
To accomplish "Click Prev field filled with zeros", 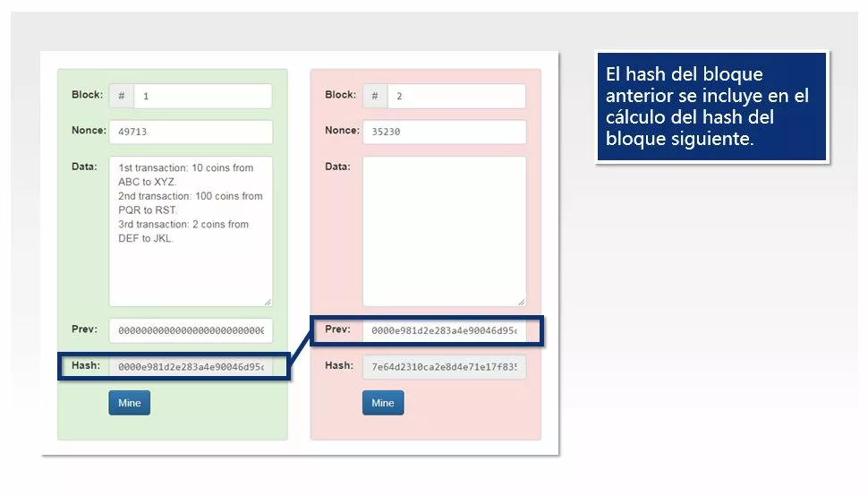I will 191,330.
